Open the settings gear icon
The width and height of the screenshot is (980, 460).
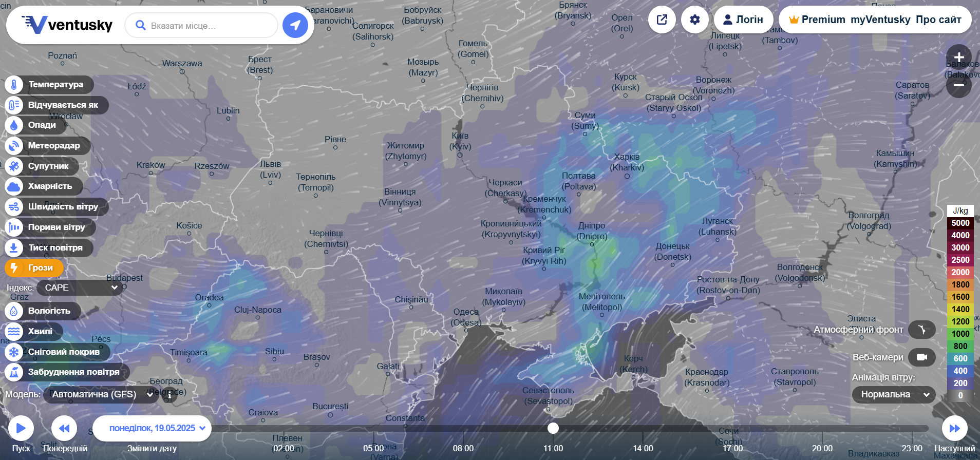point(695,20)
